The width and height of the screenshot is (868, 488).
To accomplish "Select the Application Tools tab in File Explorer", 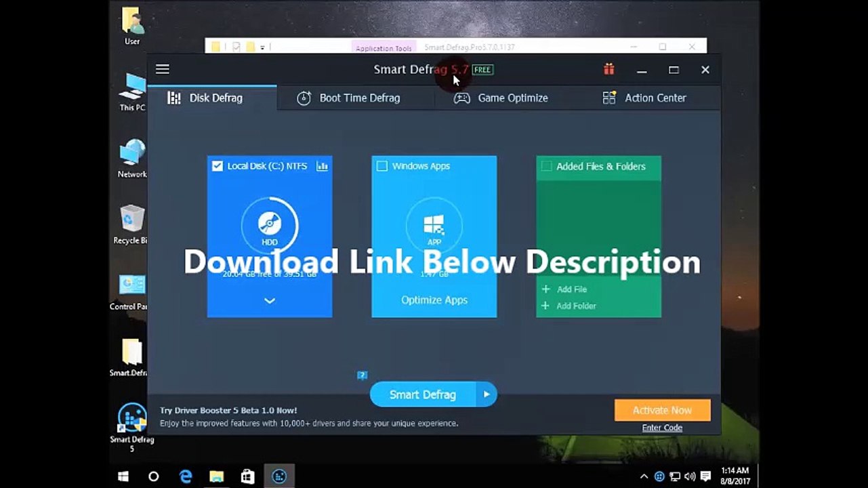I will (x=384, y=48).
